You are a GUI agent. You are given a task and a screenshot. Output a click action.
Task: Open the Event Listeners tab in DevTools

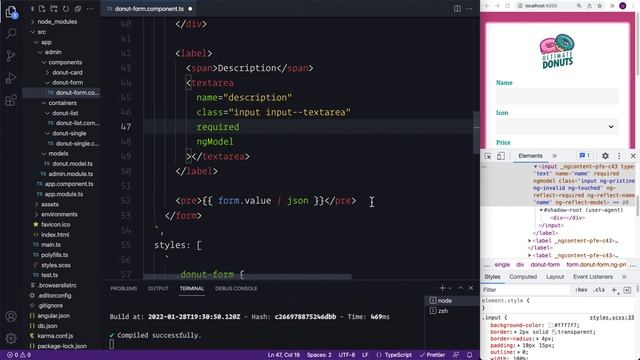[x=593, y=277]
